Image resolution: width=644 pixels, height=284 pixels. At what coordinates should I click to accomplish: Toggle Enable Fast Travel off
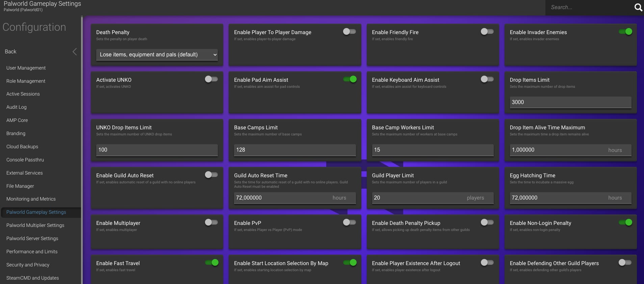click(x=212, y=263)
